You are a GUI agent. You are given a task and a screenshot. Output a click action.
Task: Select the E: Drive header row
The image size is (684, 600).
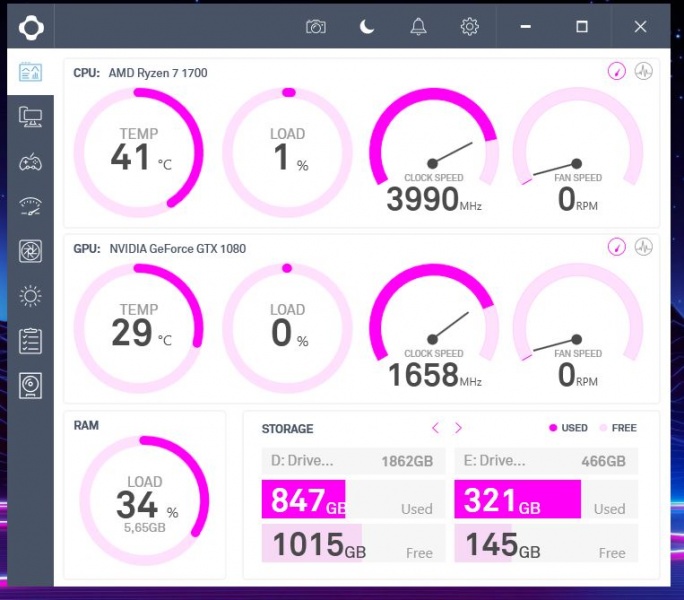pyautogui.click(x=546, y=461)
